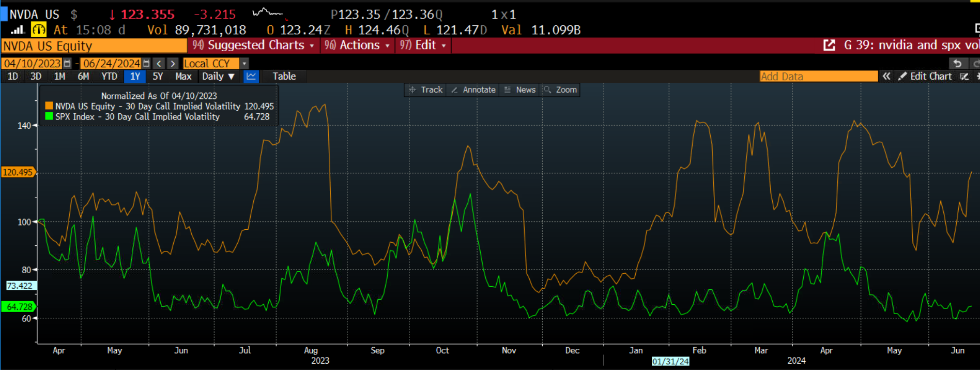980x370 pixels.
Task: Click the 120.495 orange axis value marker
Action: point(18,172)
